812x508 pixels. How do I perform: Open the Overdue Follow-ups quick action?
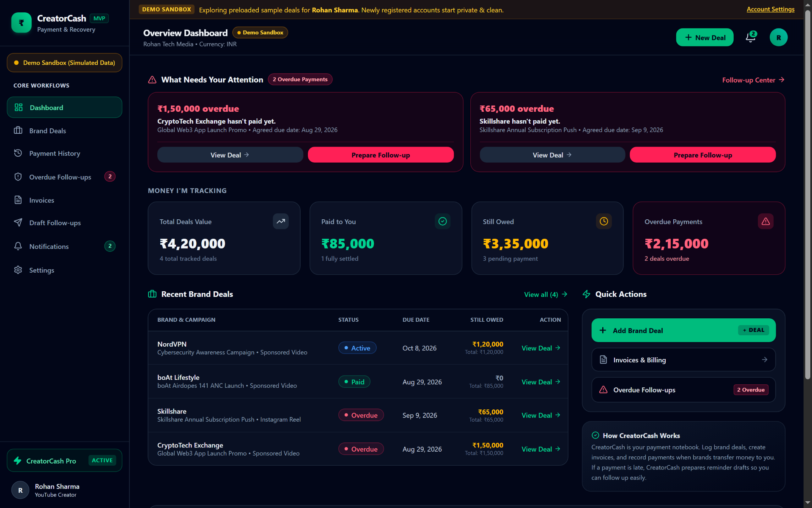[683, 390]
